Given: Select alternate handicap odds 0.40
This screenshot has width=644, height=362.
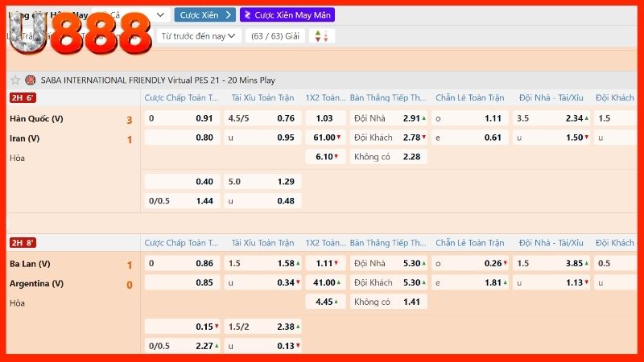Looking at the screenshot, I should (183, 182).
